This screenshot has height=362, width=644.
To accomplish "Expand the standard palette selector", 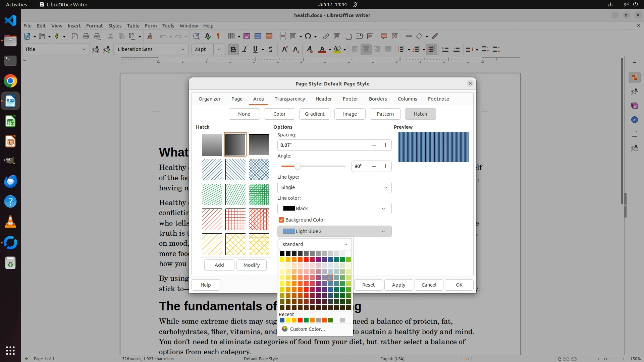I will click(315, 244).
